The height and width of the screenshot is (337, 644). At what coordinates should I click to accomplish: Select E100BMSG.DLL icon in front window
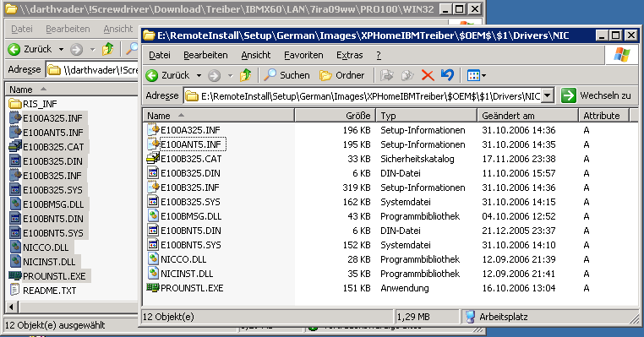point(153,216)
